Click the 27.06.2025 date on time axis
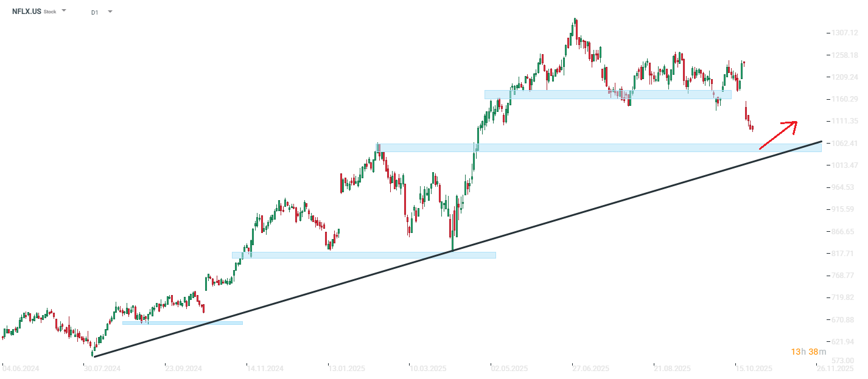Screen dimensions: 868x379 pyautogui.click(x=590, y=369)
